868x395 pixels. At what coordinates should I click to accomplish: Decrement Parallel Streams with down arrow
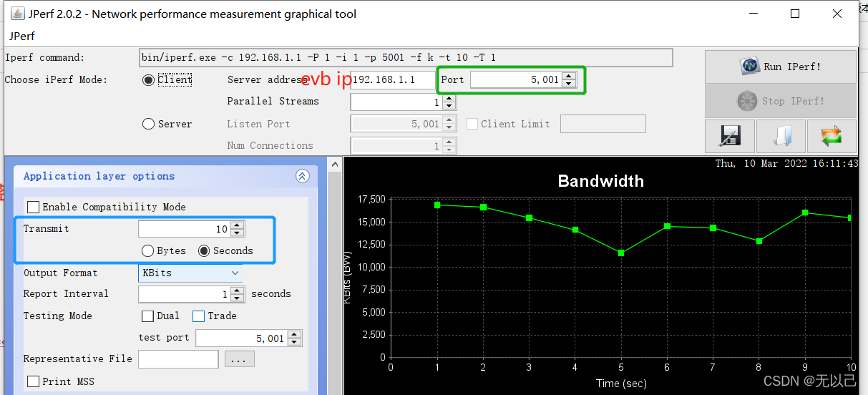click(x=449, y=107)
